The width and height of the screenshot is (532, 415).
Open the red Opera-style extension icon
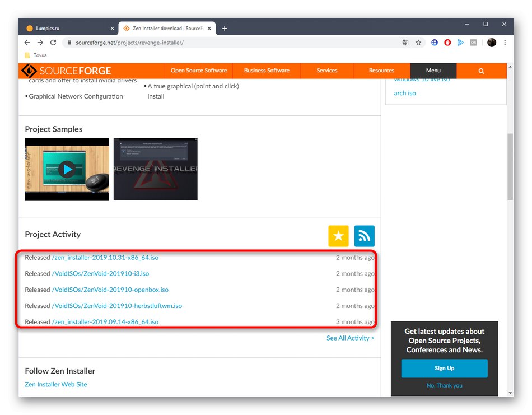pos(447,43)
